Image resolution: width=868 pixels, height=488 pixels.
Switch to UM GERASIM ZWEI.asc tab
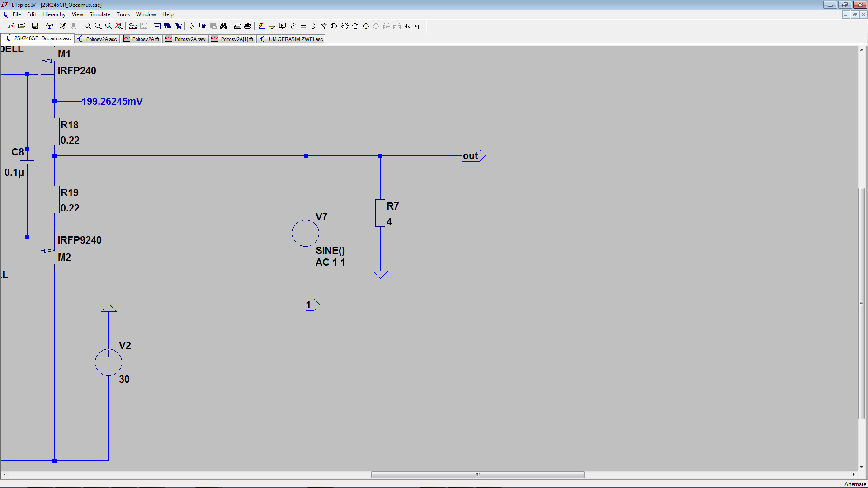[x=292, y=39]
